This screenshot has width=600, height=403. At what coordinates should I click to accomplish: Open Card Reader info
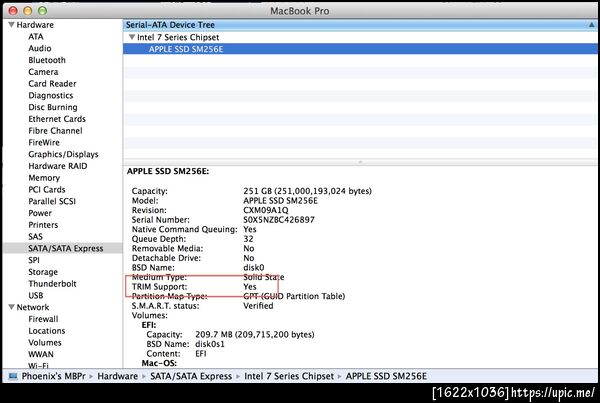click(x=52, y=84)
